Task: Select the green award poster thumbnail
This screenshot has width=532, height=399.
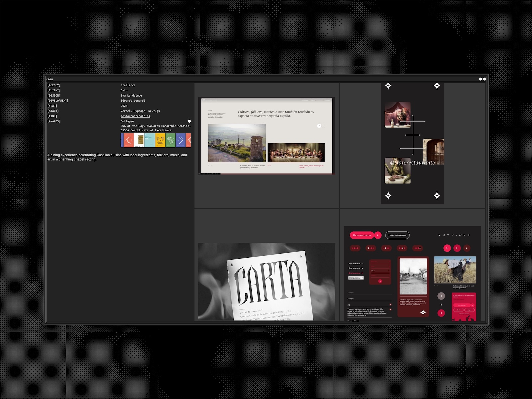Action: tap(170, 140)
